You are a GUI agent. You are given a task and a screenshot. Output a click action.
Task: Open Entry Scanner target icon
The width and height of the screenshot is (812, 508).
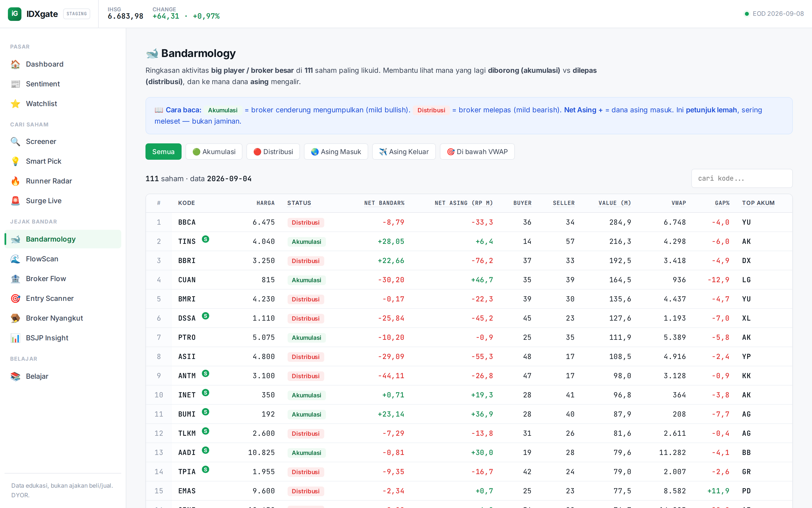(x=16, y=299)
